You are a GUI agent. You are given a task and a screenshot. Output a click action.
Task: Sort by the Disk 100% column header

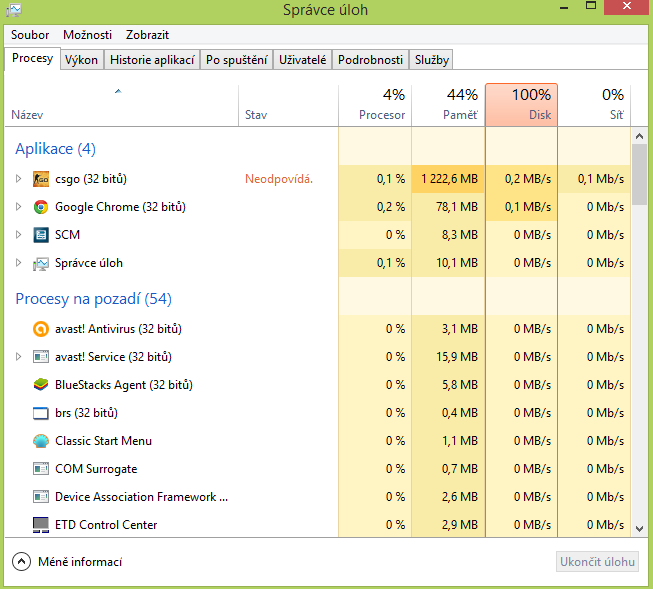point(521,105)
